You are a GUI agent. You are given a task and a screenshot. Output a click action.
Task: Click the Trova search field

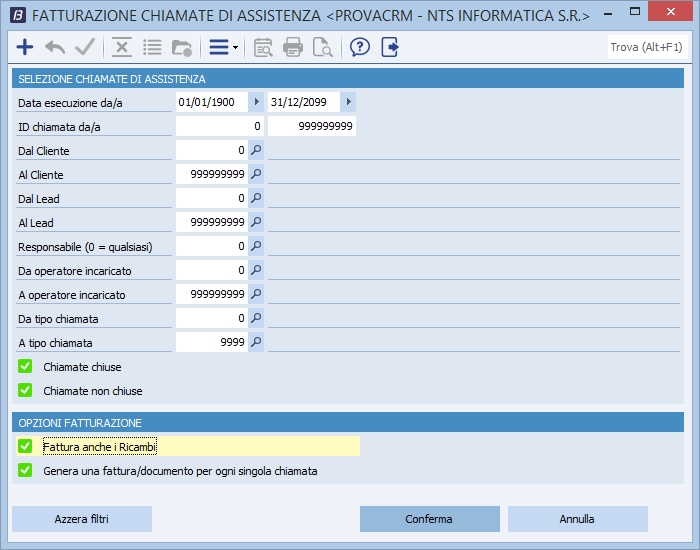pyautogui.click(x=646, y=47)
